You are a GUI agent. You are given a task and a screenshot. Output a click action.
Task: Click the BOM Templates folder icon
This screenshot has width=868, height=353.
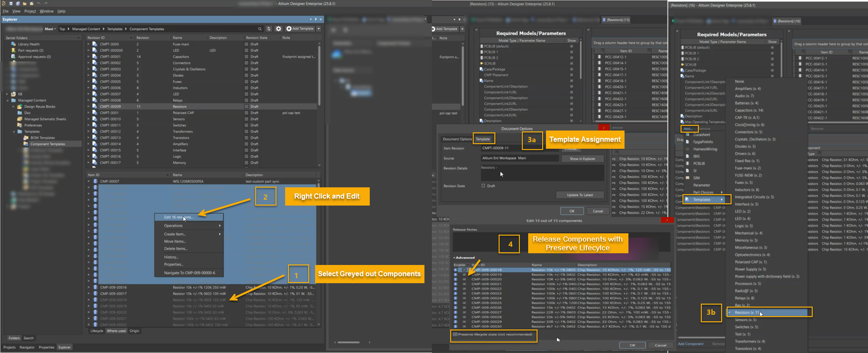(x=26, y=137)
